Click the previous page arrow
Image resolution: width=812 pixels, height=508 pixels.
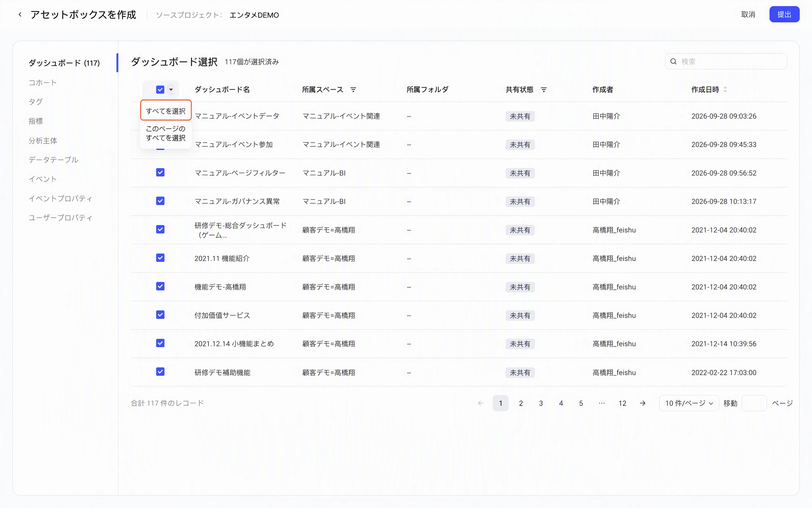(481, 403)
